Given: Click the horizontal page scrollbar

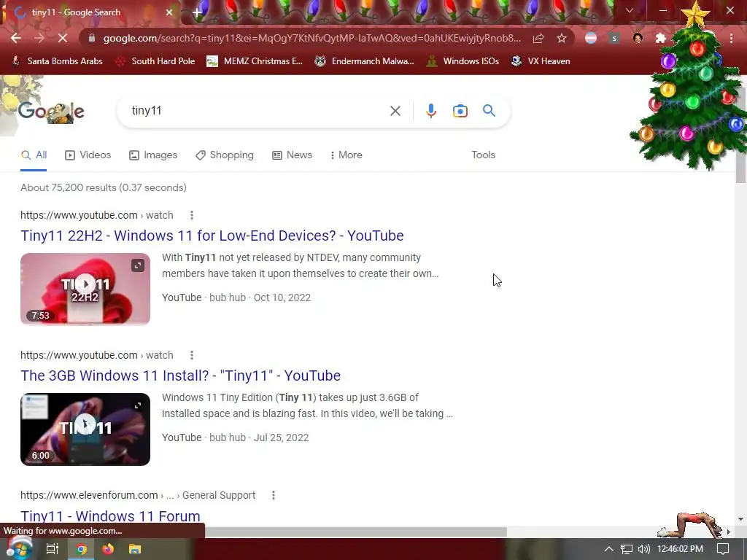Looking at the screenshot, I should click(355, 532).
